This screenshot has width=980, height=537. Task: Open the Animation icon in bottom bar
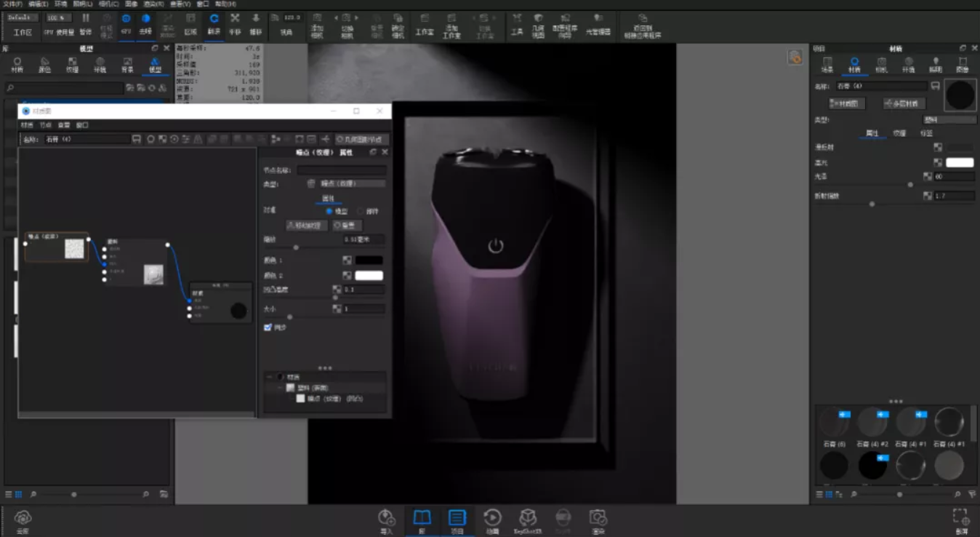(x=492, y=521)
